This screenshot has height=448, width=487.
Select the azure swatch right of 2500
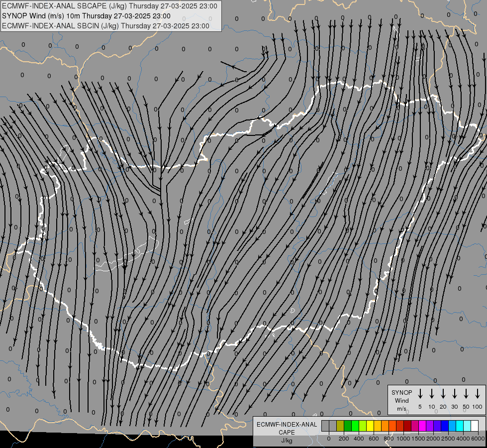452,426
